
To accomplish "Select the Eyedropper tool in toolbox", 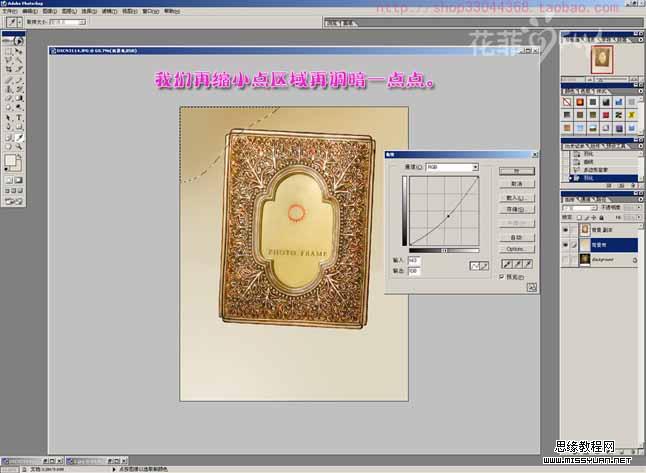I will click(19, 138).
